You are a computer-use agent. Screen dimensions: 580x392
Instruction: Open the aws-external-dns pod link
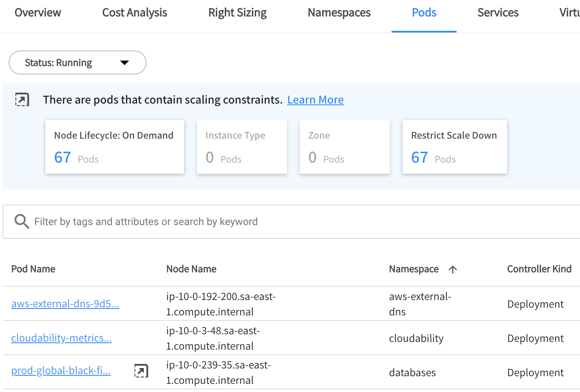(65, 304)
